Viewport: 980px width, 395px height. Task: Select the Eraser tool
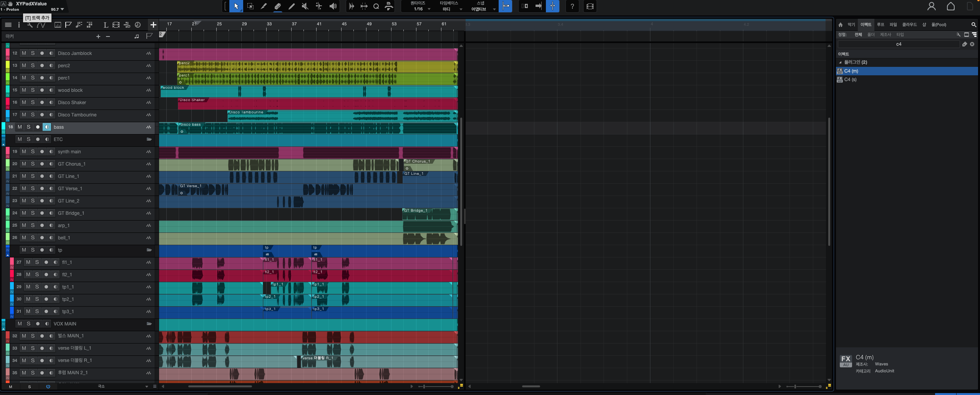coord(277,6)
